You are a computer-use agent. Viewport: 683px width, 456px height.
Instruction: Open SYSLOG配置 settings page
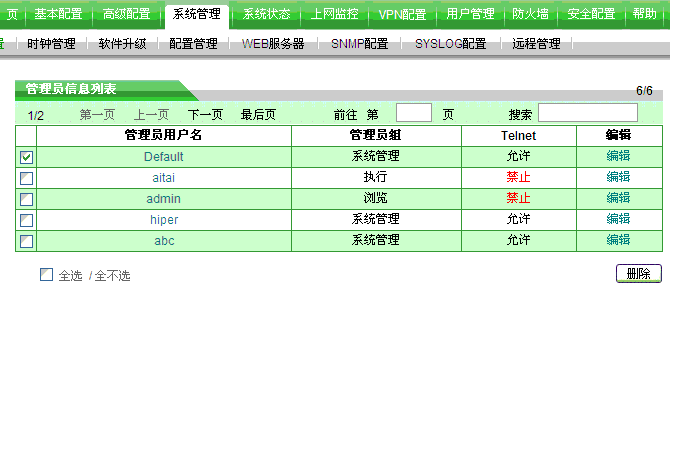tap(450, 44)
